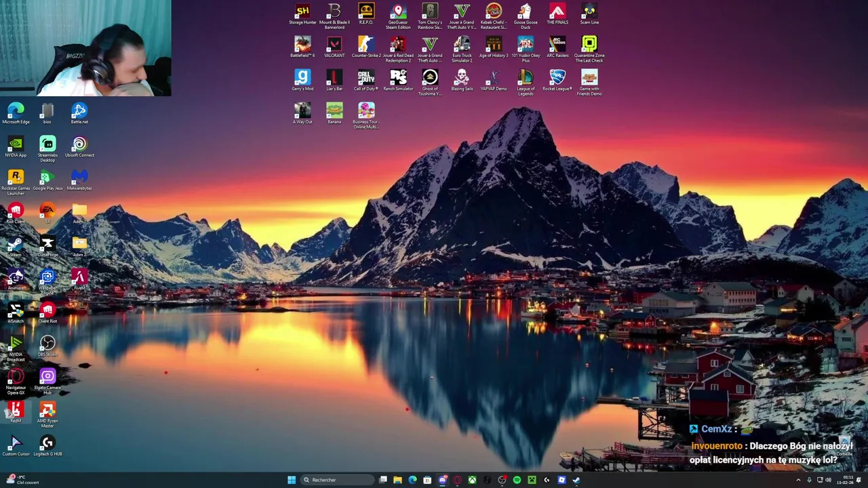The width and height of the screenshot is (868, 488).
Task: Open the NVIDIA App shortcut
Action: point(16,146)
